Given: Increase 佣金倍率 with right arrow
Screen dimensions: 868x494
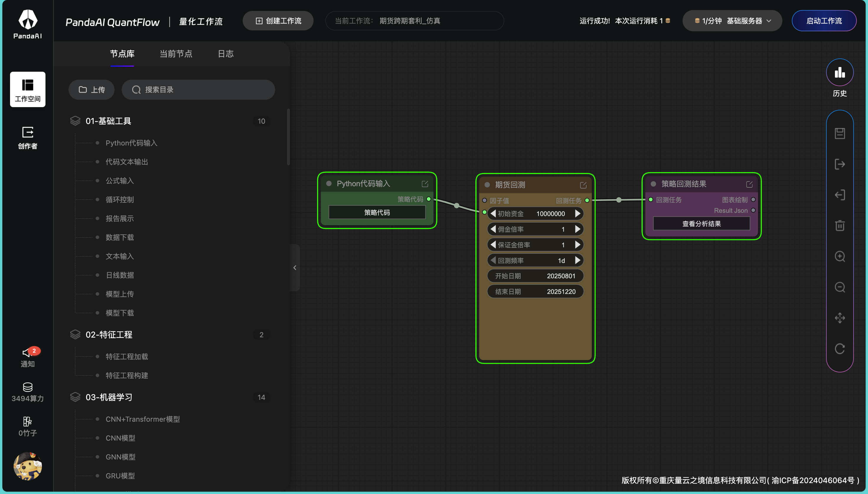Looking at the screenshot, I should pyautogui.click(x=577, y=229).
